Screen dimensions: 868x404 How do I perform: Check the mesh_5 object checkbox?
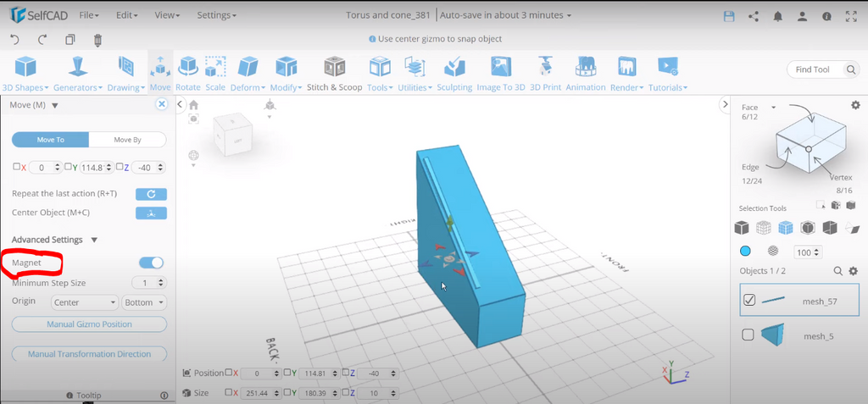748,335
